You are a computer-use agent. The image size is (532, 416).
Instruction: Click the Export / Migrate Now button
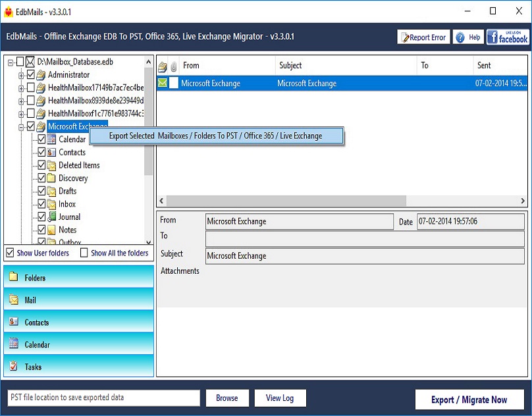click(x=469, y=400)
